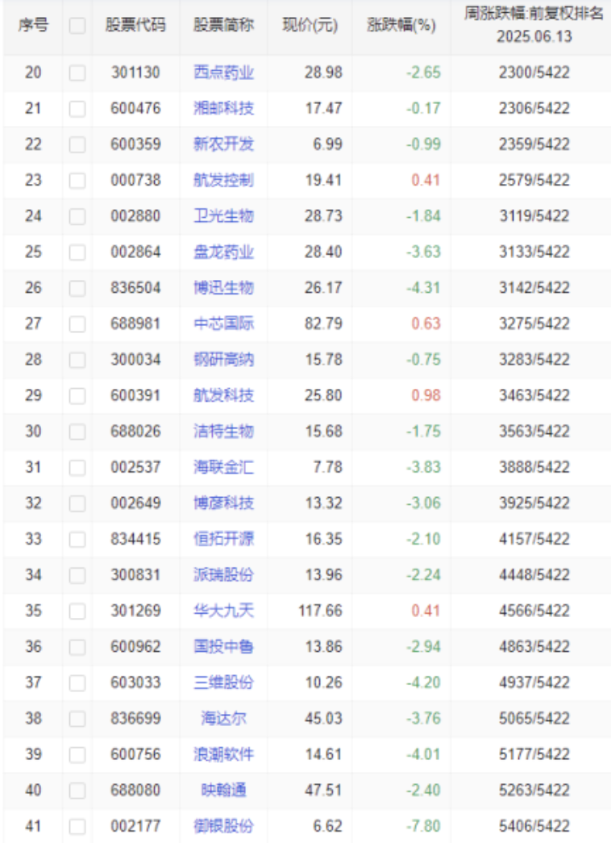
Task: Check the box for row 38 海达尔
Action: pyautogui.click(x=77, y=719)
